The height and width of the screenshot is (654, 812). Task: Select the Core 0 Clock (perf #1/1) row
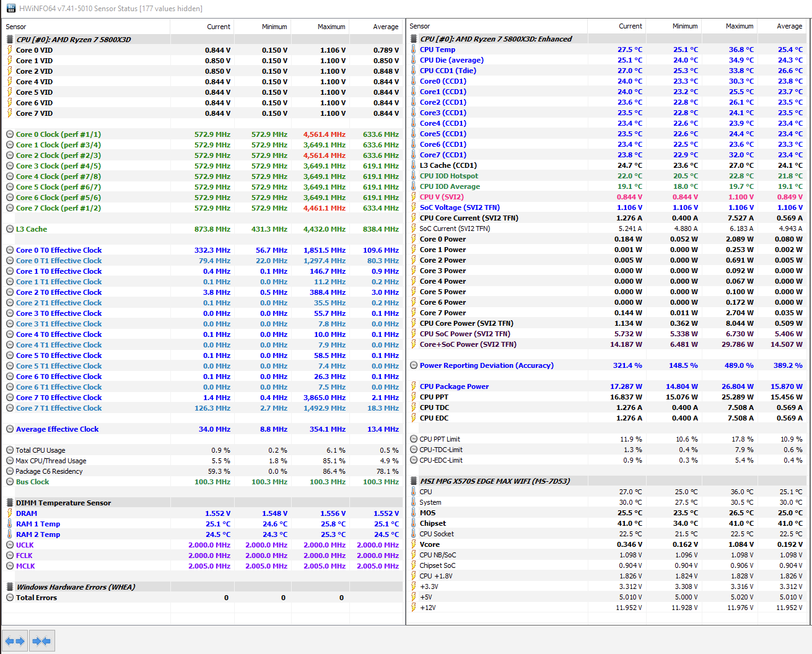(203, 134)
